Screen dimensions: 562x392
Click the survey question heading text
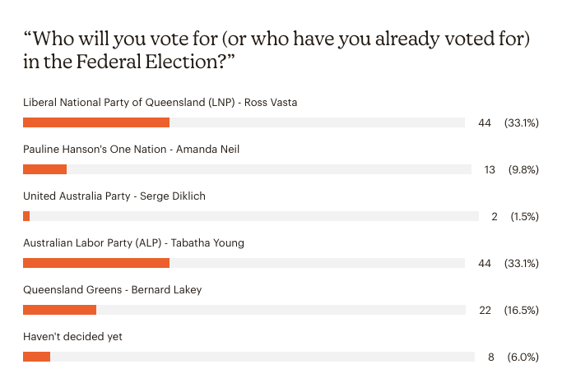pos(276,50)
